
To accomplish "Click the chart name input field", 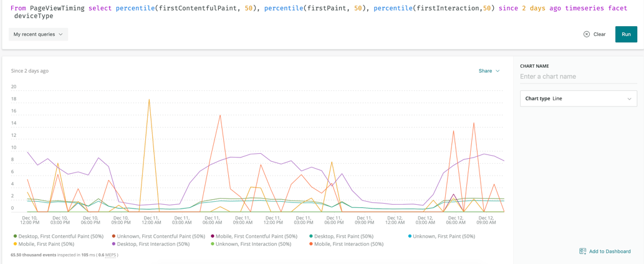I will coord(579,77).
